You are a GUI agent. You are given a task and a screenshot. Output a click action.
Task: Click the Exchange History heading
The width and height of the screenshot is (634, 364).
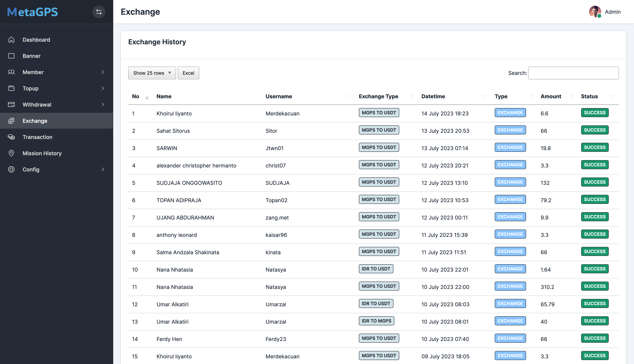pyautogui.click(x=157, y=42)
